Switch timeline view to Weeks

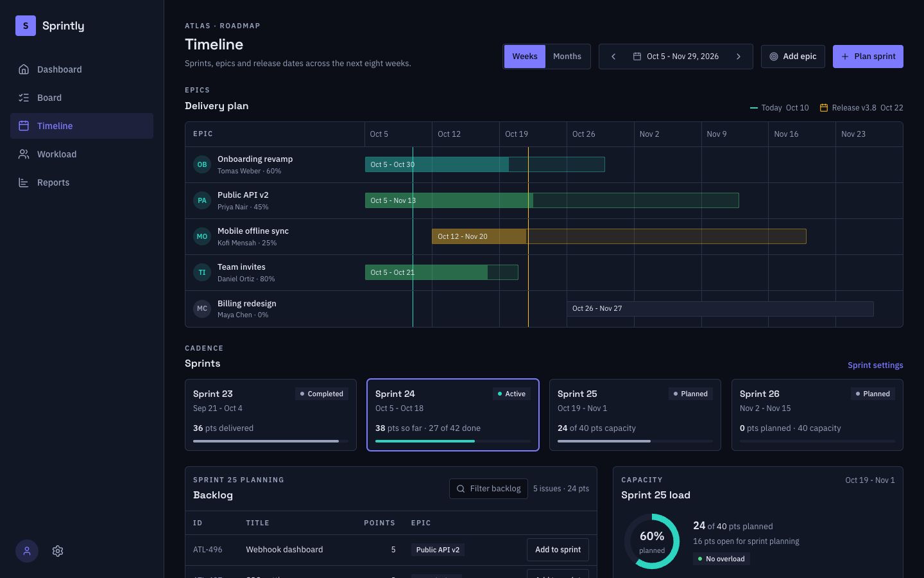pos(525,57)
